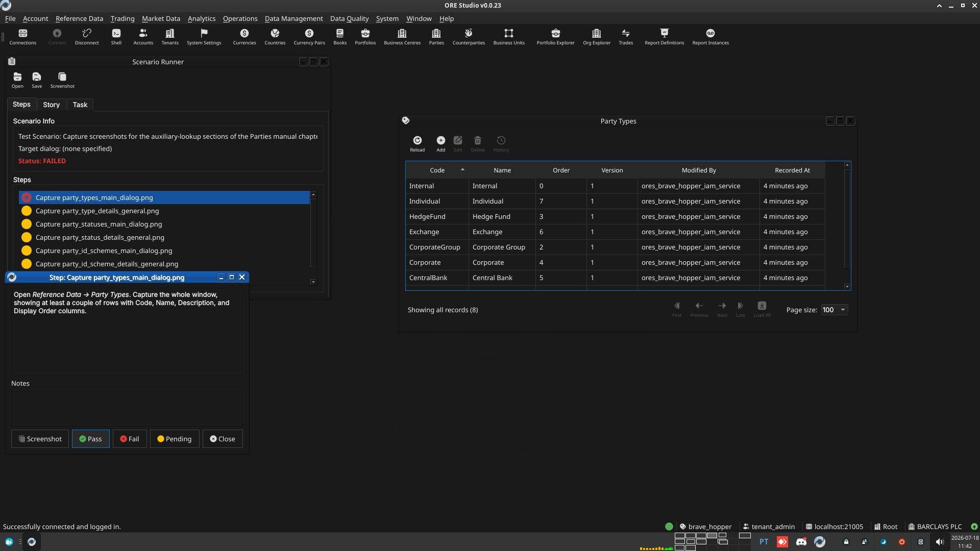Click the Exchange code cell
Viewport: 980px width, 551px height.
437,232
